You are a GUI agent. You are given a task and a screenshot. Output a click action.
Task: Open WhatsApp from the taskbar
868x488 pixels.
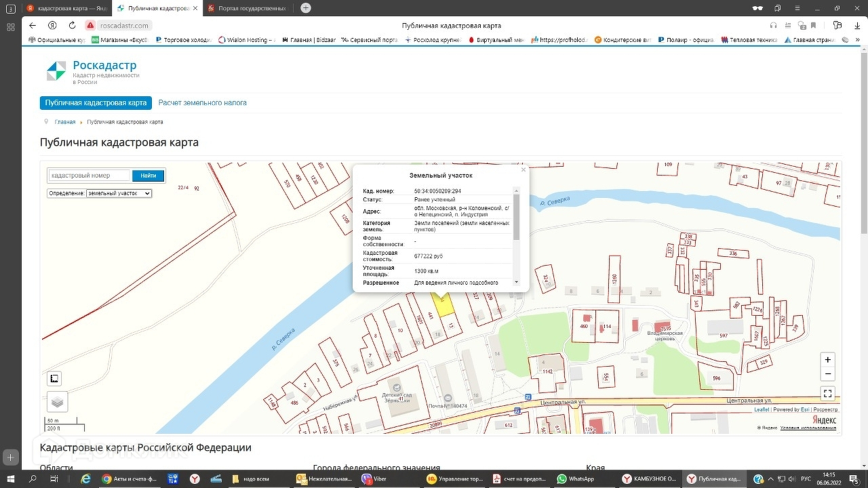576,479
